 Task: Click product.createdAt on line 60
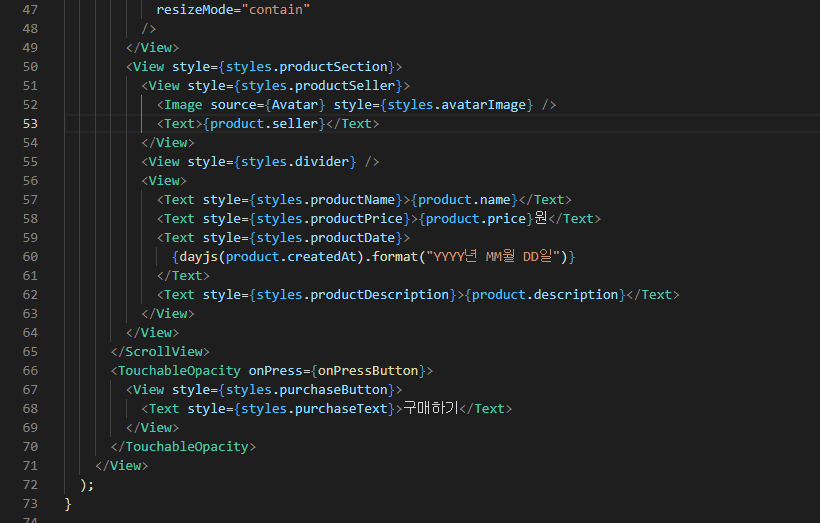(291, 257)
